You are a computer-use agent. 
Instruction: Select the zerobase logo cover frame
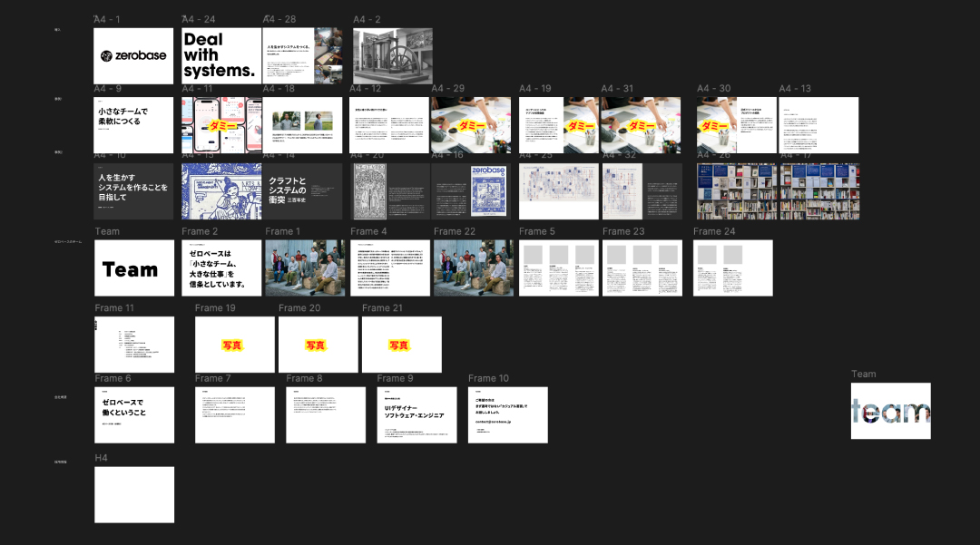(x=133, y=55)
